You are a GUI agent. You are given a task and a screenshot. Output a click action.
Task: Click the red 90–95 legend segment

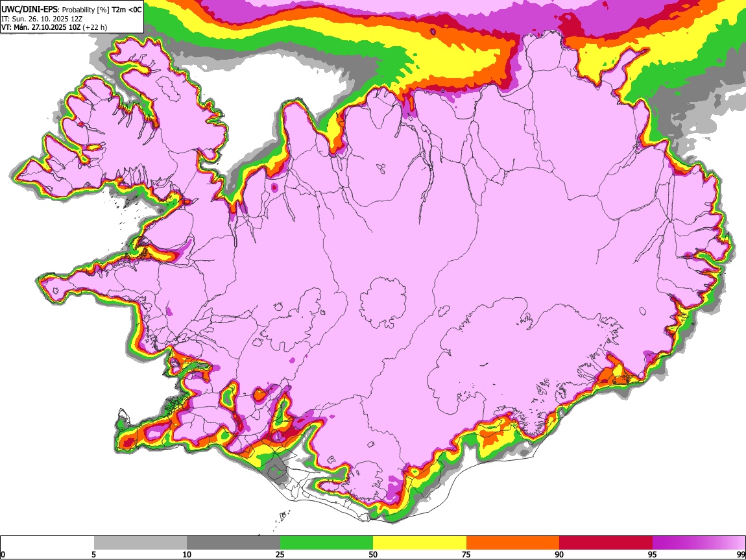click(606, 543)
